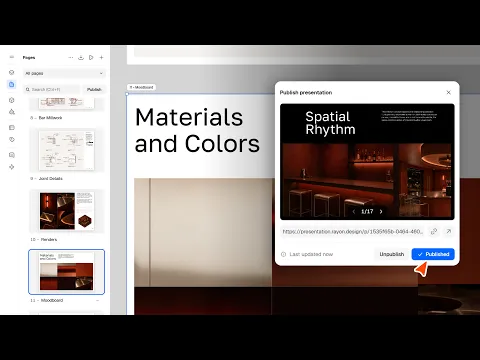Click the 'Materials and Colors' heading on canvas

pos(197,130)
